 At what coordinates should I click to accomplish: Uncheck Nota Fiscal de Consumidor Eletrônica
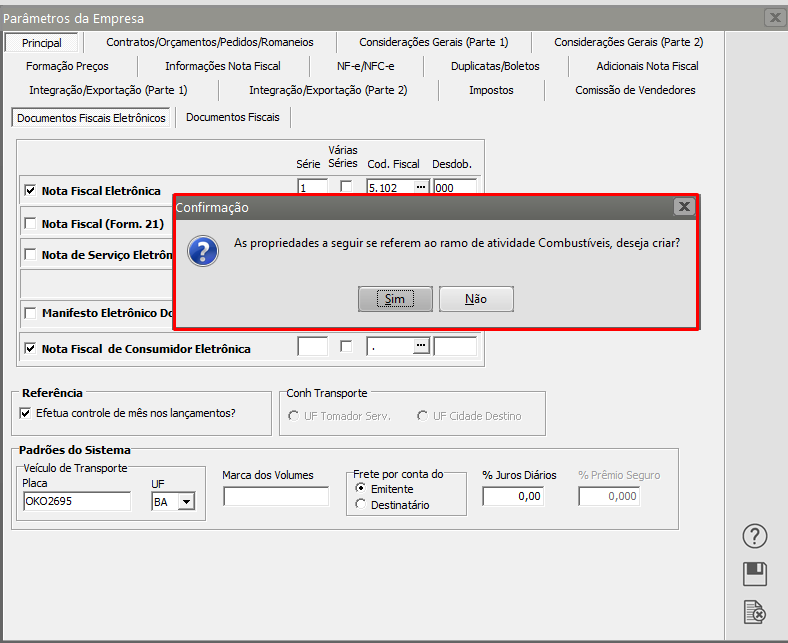[30, 348]
